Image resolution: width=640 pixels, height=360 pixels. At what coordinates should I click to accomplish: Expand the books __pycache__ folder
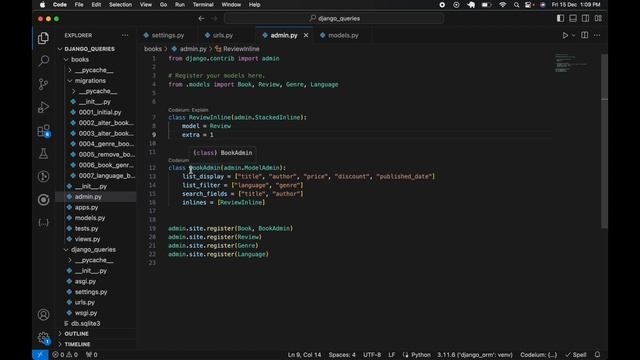click(94, 70)
